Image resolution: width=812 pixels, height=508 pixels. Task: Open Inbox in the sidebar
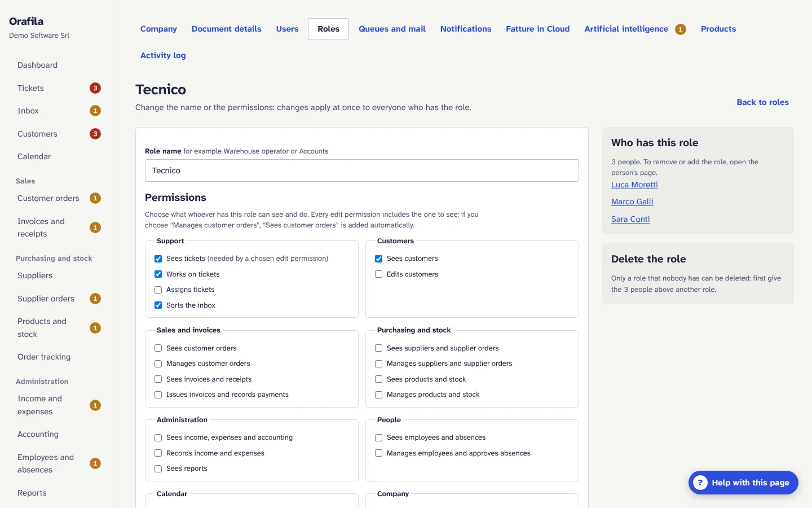click(59, 111)
